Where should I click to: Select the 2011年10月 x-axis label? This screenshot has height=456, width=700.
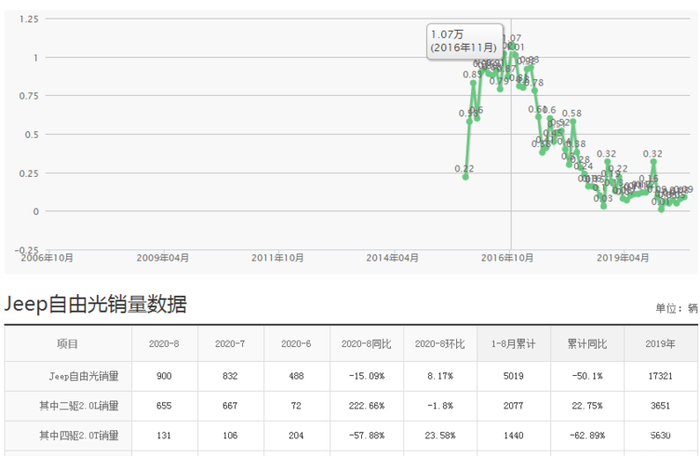tap(277, 258)
